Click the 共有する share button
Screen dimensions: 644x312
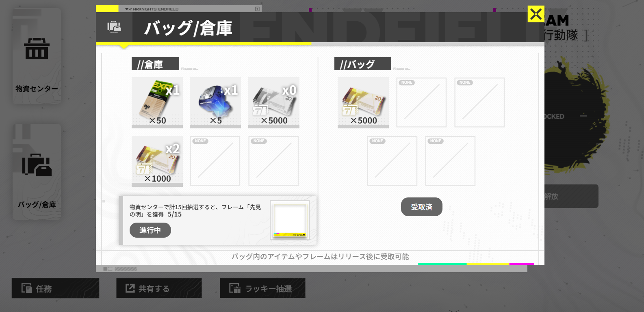point(159,288)
